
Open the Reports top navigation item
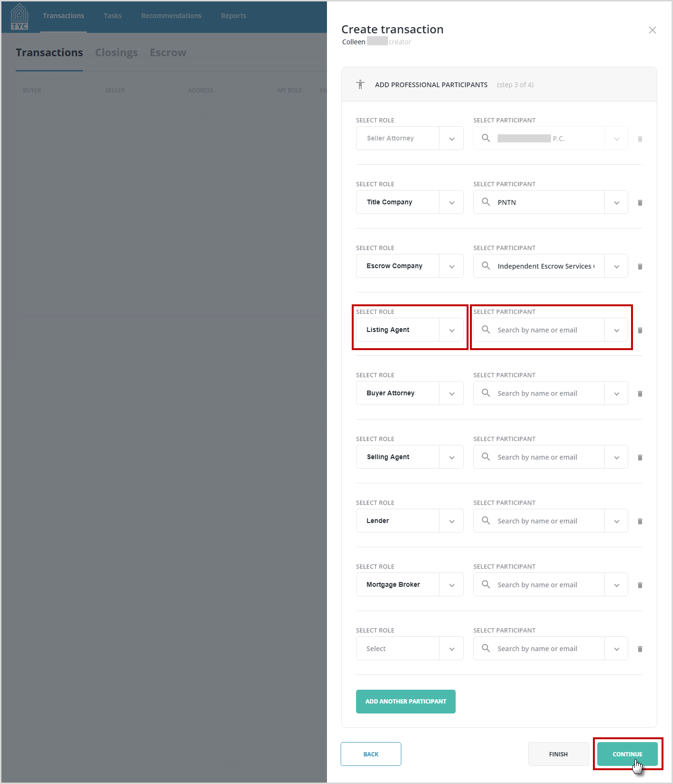[234, 16]
